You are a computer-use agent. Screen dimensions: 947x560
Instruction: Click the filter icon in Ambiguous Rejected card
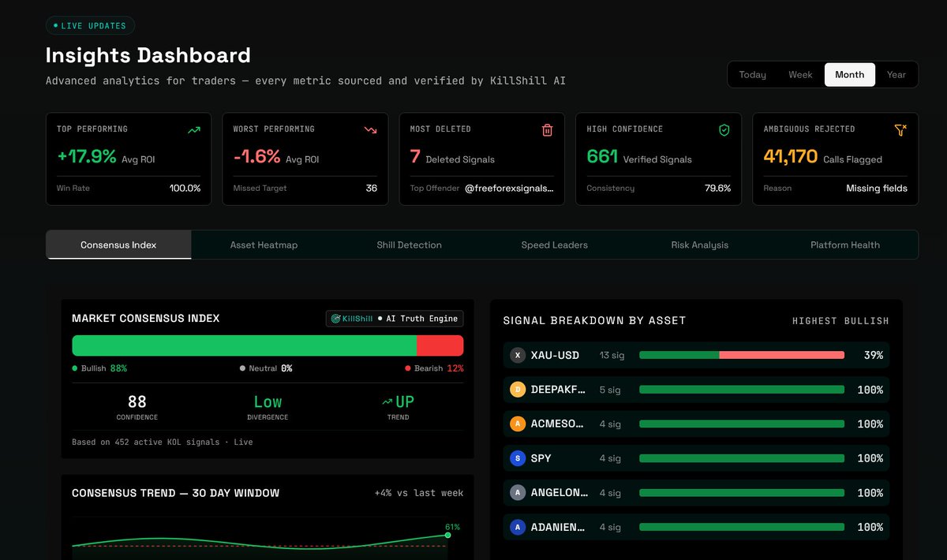coord(901,130)
